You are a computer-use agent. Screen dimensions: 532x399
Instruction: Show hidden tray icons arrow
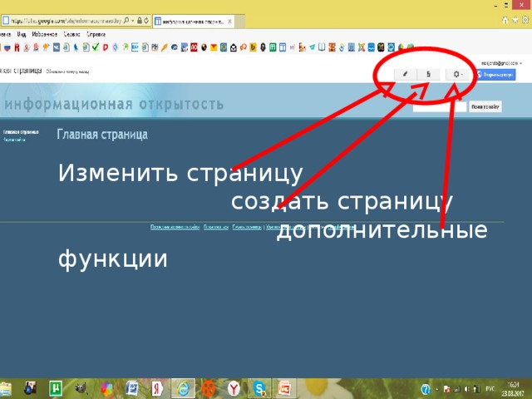(437, 389)
